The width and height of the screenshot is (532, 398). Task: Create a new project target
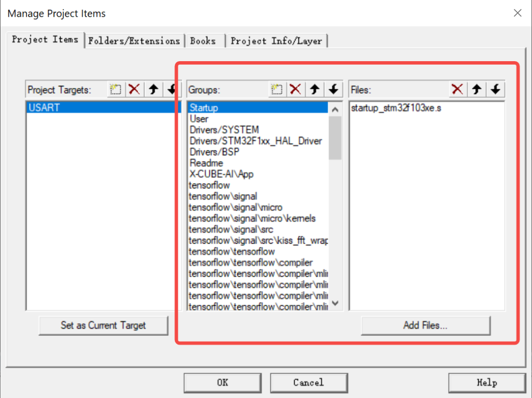pyautogui.click(x=116, y=90)
